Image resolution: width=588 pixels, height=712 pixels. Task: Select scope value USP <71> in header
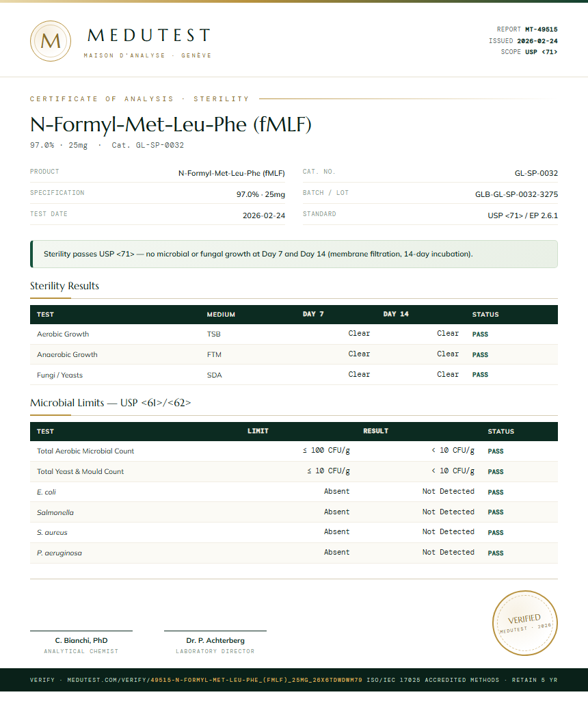(x=542, y=52)
